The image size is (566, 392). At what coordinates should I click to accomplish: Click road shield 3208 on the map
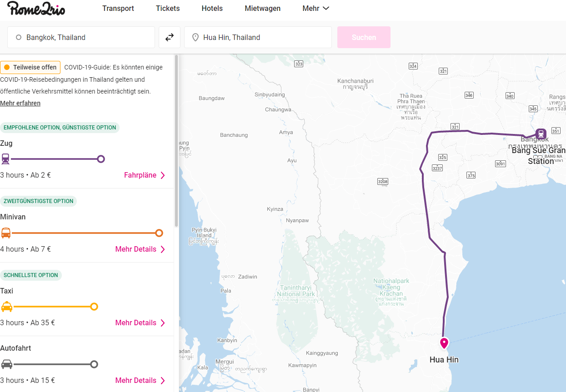click(383, 182)
